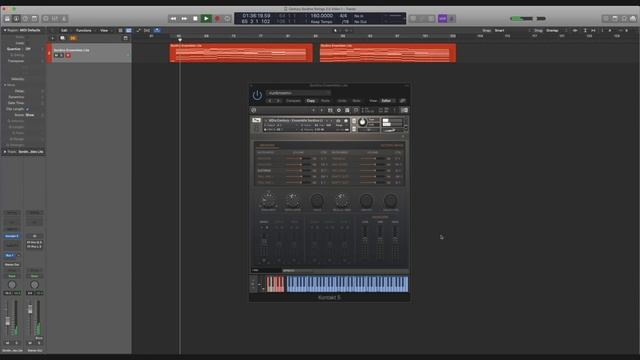
Task: Click the Kontakt instrument wrench icon
Action: click(256, 120)
